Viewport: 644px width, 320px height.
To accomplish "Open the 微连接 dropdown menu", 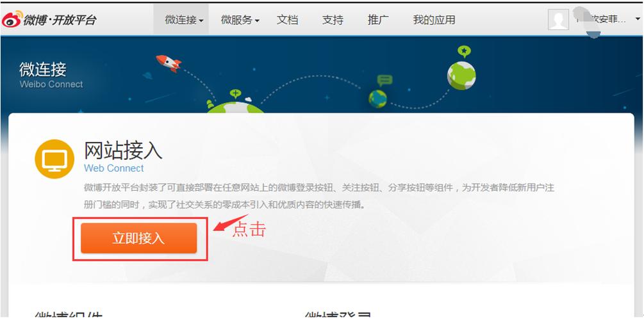I will (181, 20).
